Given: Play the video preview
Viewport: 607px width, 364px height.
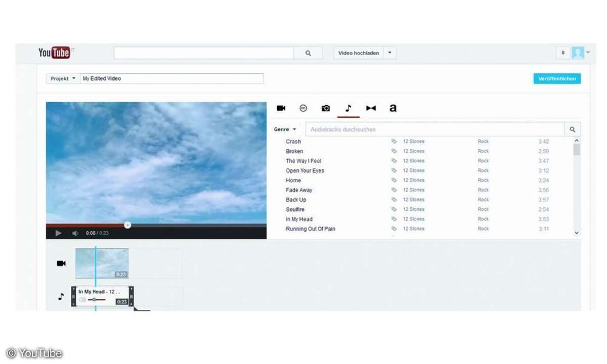Looking at the screenshot, I should [58, 233].
